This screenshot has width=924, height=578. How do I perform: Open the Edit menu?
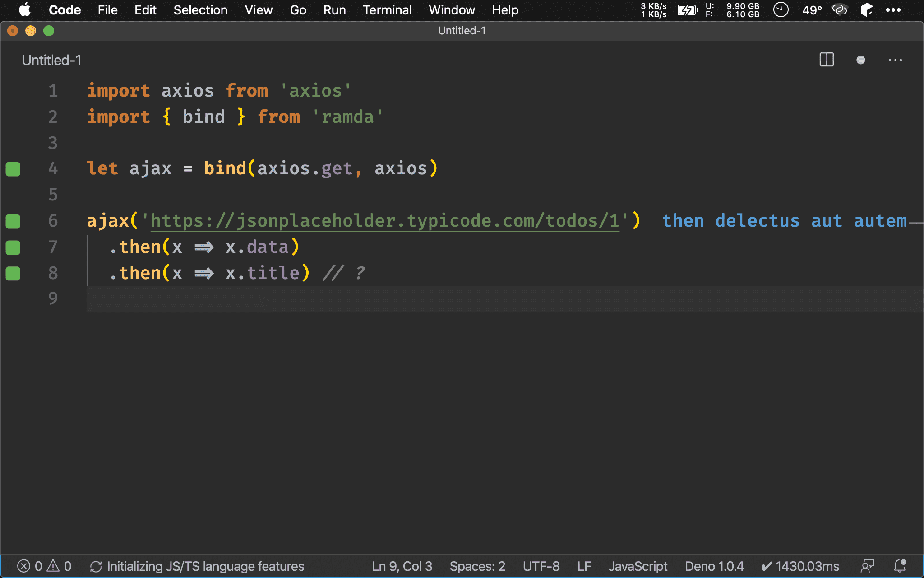coord(145,10)
